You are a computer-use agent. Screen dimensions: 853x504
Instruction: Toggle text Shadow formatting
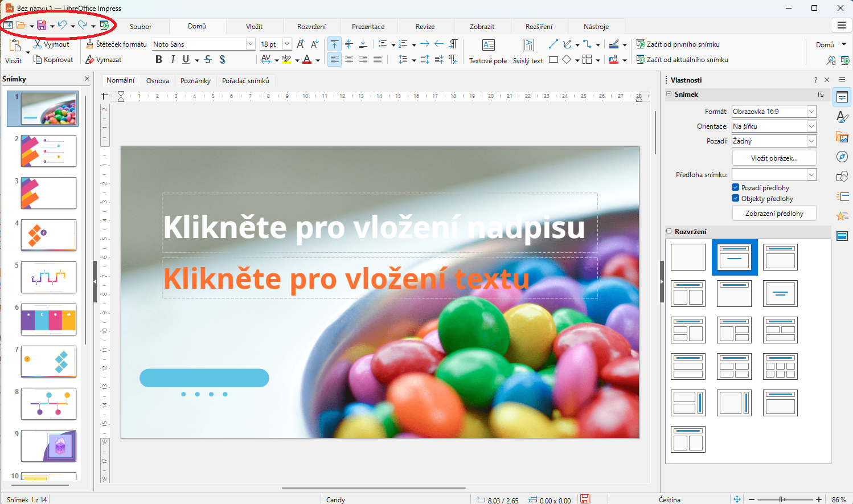tap(222, 59)
